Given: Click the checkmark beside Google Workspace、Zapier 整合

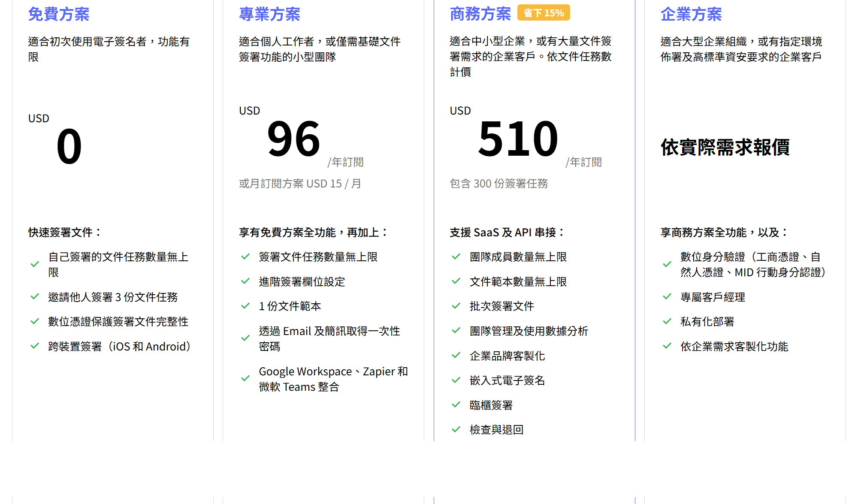Looking at the screenshot, I should click(245, 378).
